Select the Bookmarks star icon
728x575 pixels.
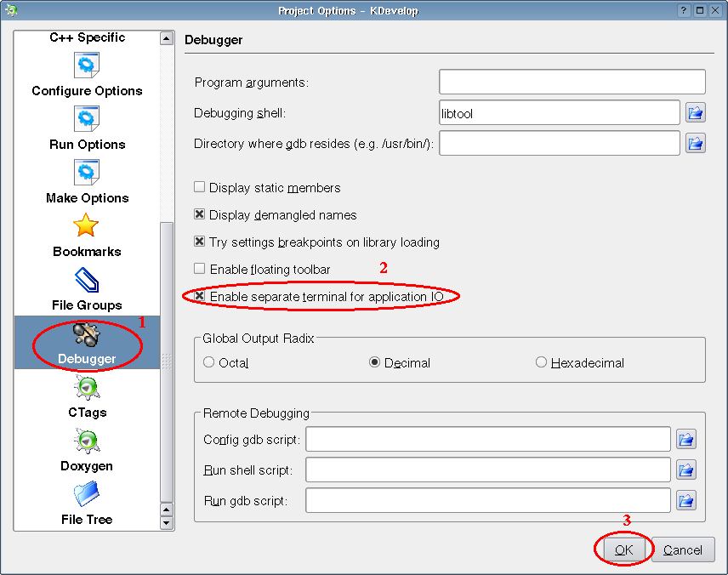tap(87, 225)
